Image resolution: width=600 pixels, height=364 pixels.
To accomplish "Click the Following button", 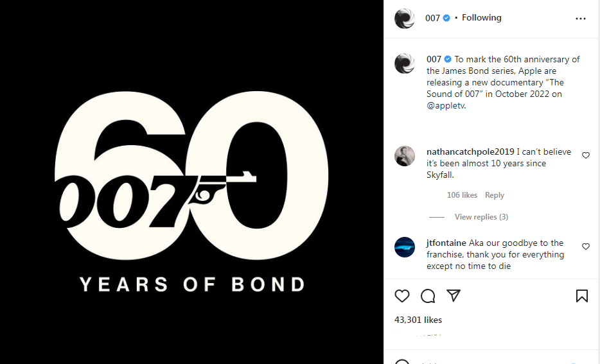I will 481,18.
